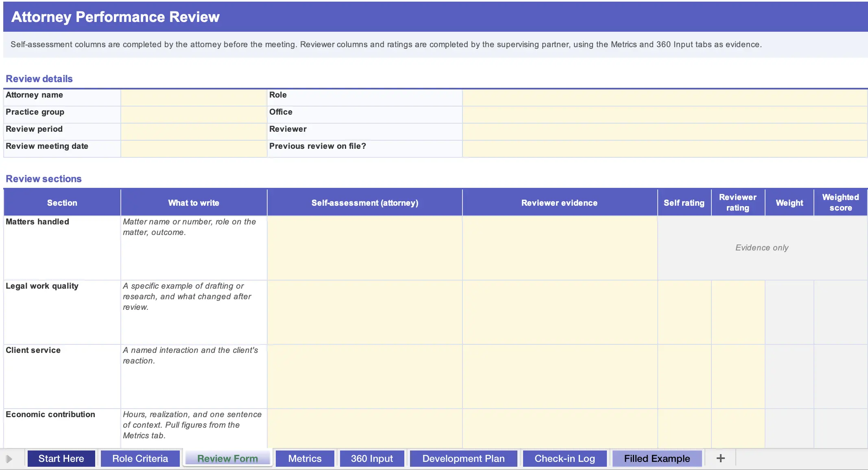Click Economic contribution self-assessment cell
This screenshot has height=470, width=868.
(x=365, y=429)
